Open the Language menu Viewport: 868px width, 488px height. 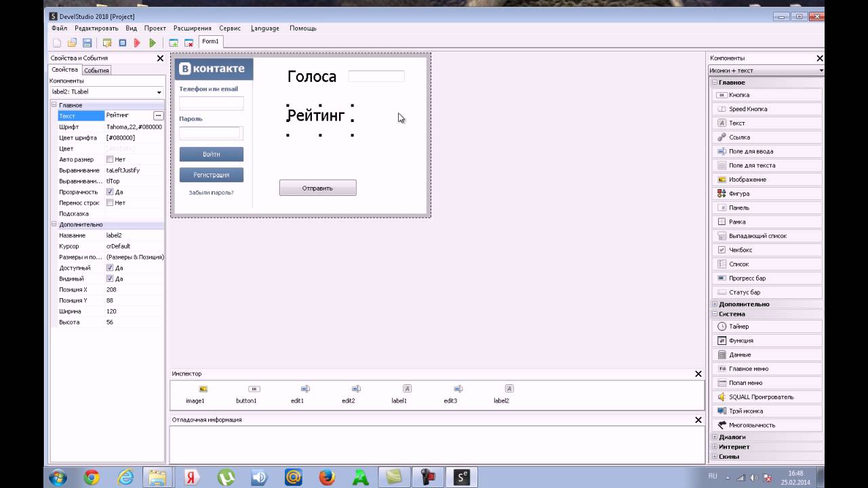tap(264, 28)
